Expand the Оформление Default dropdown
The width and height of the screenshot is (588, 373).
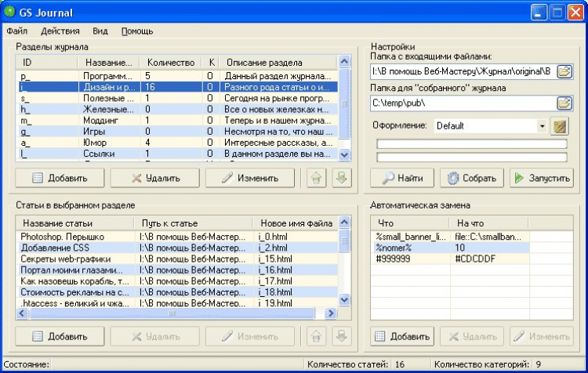tap(542, 126)
